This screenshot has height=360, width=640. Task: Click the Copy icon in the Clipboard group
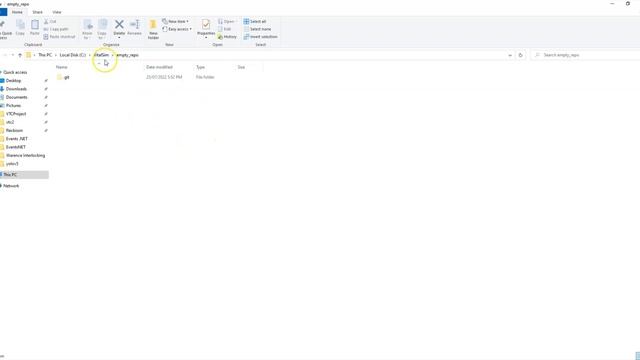point(20,25)
